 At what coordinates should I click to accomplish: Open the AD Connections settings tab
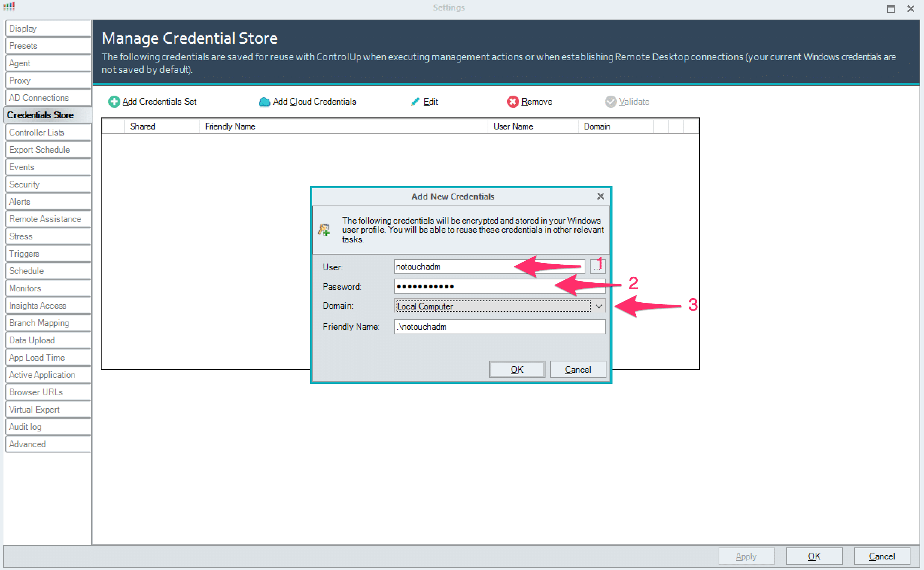point(48,98)
